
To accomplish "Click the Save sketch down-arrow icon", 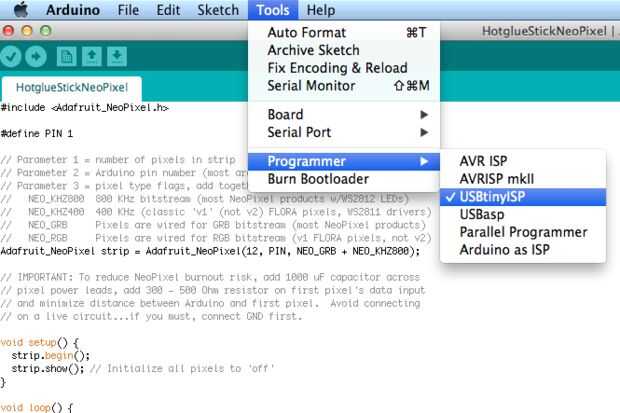I will (x=117, y=57).
